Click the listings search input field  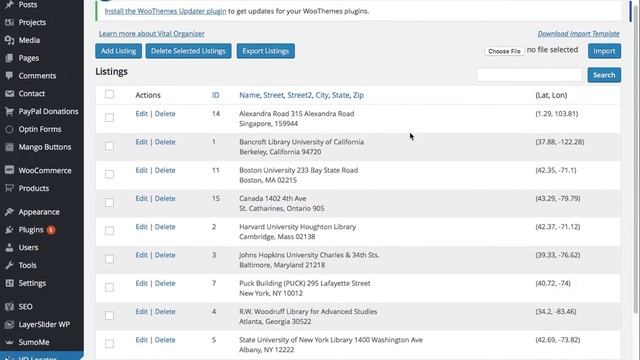pos(529,75)
